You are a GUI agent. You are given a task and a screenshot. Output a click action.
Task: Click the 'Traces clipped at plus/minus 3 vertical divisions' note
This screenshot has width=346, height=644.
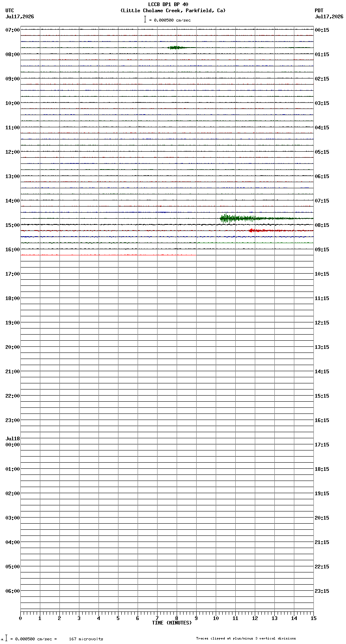(246, 638)
